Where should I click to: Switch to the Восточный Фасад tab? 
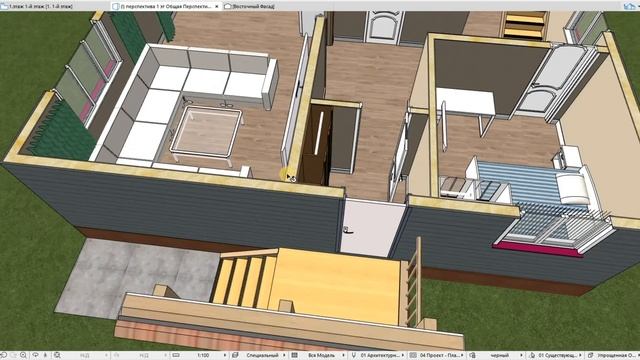pyautogui.click(x=254, y=6)
